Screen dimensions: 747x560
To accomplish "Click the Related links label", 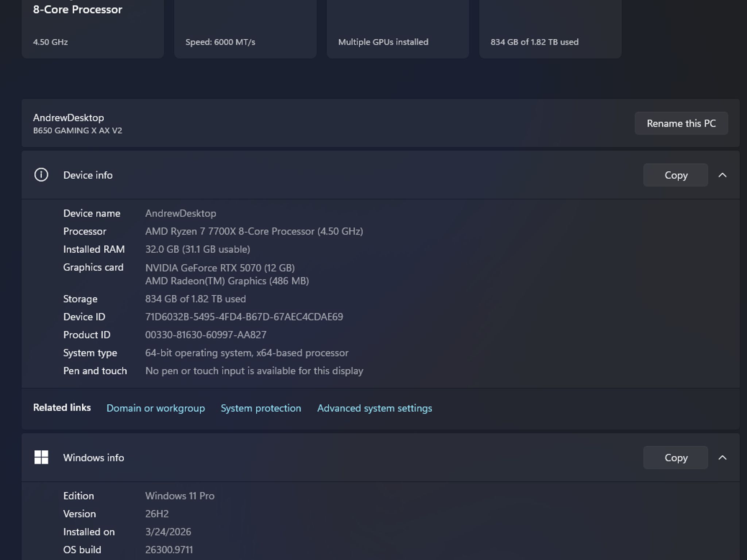I will tap(62, 408).
